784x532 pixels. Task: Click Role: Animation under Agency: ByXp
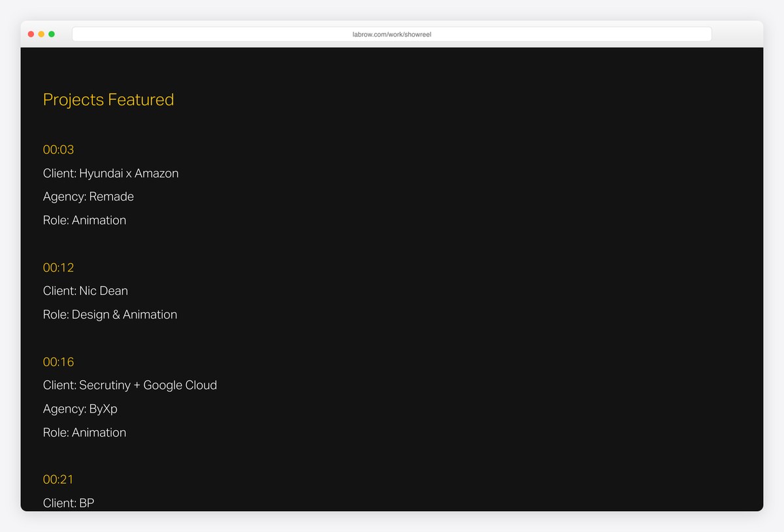(84, 432)
